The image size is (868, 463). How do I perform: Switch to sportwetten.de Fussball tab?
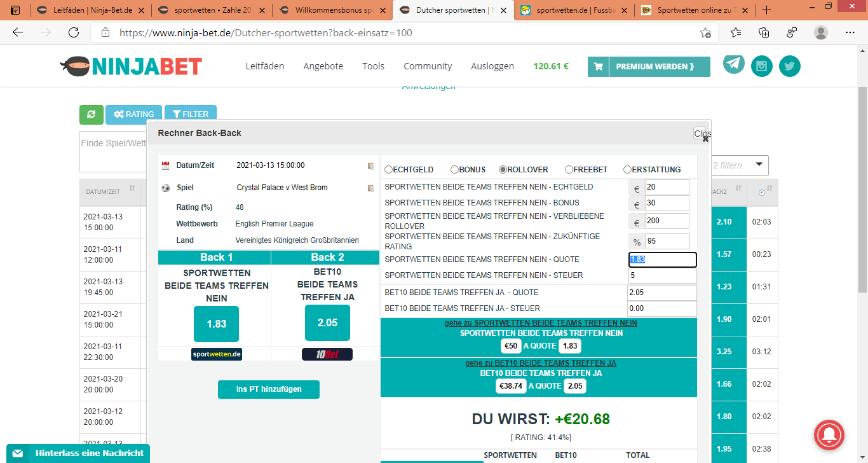[x=574, y=10]
